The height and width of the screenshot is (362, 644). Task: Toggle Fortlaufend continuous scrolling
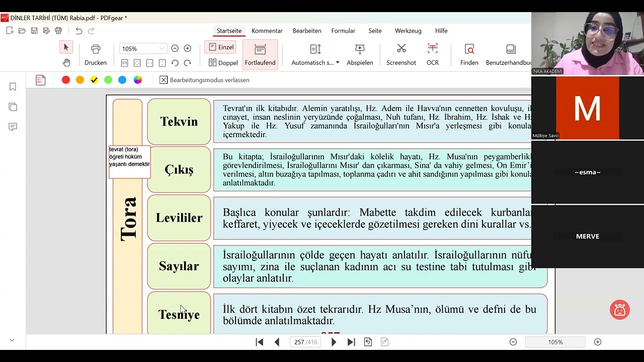click(260, 54)
